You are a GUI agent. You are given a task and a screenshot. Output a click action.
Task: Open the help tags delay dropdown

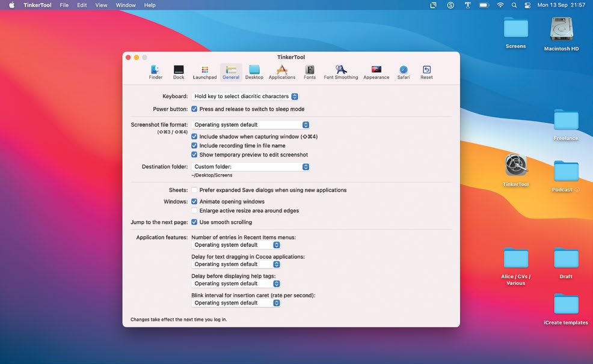(236, 283)
